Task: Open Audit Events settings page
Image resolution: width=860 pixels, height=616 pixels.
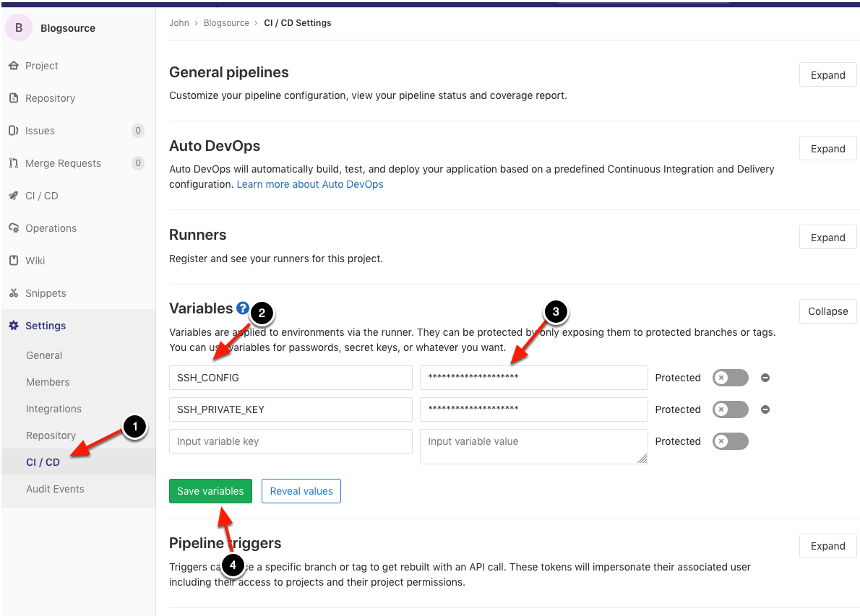Action: (55, 489)
